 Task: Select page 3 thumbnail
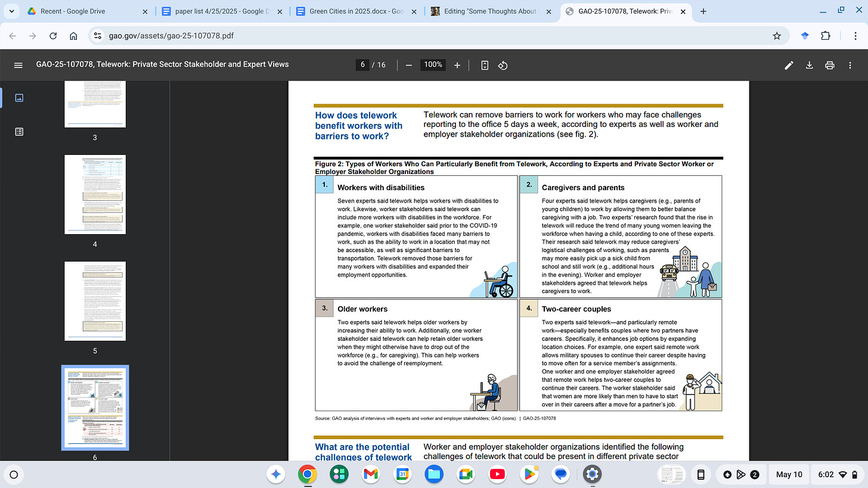coord(95,105)
